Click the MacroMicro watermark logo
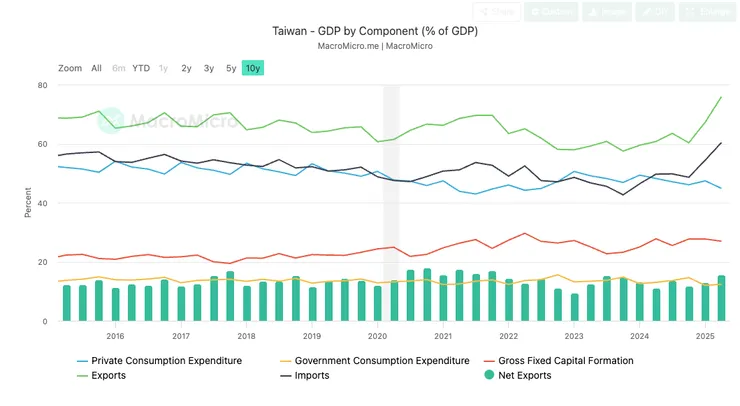 point(153,120)
